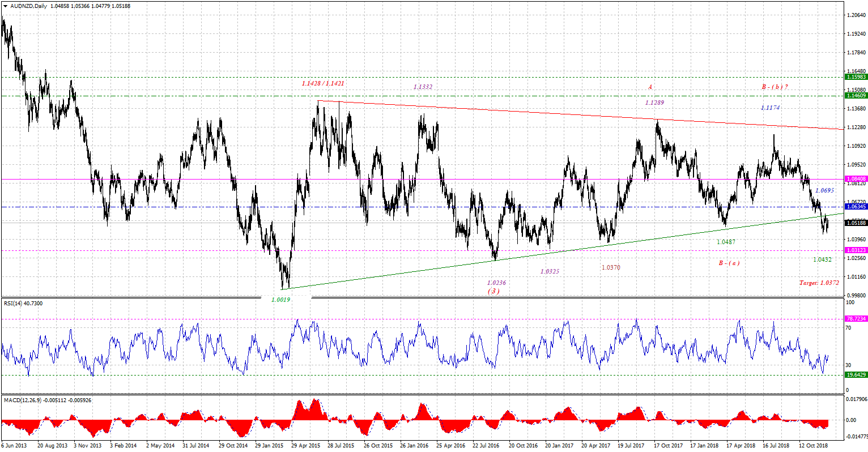Click the 20 Jan 2017 date label

(x=560, y=446)
